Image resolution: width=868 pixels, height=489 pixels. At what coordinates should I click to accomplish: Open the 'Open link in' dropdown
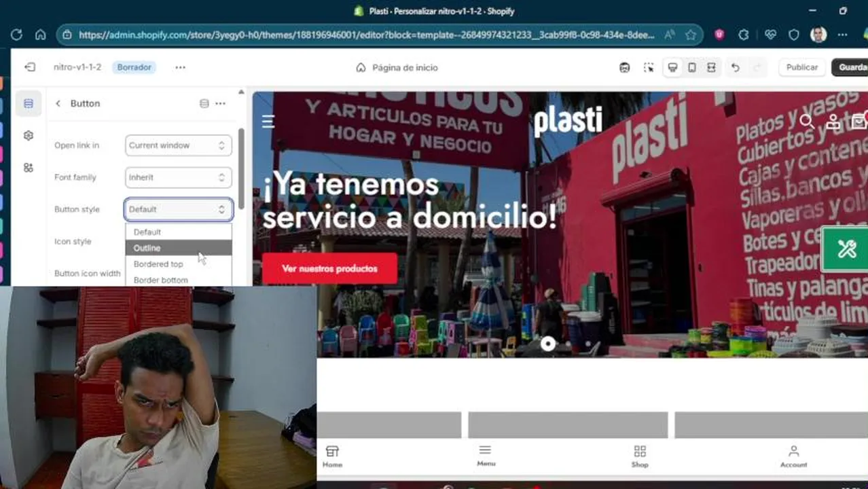(178, 145)
